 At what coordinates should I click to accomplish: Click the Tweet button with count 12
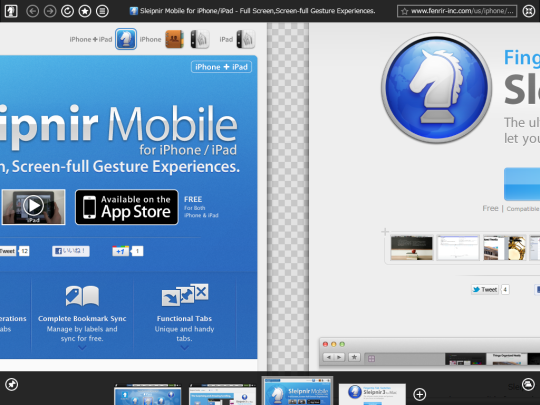(8, 251)
